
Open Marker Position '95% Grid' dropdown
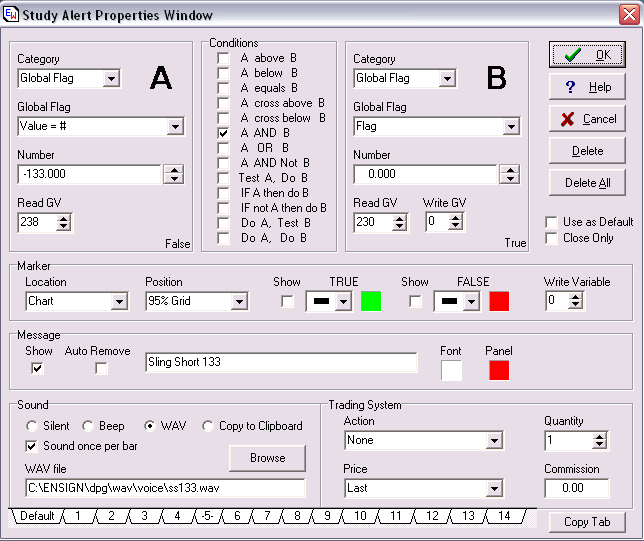239,302
